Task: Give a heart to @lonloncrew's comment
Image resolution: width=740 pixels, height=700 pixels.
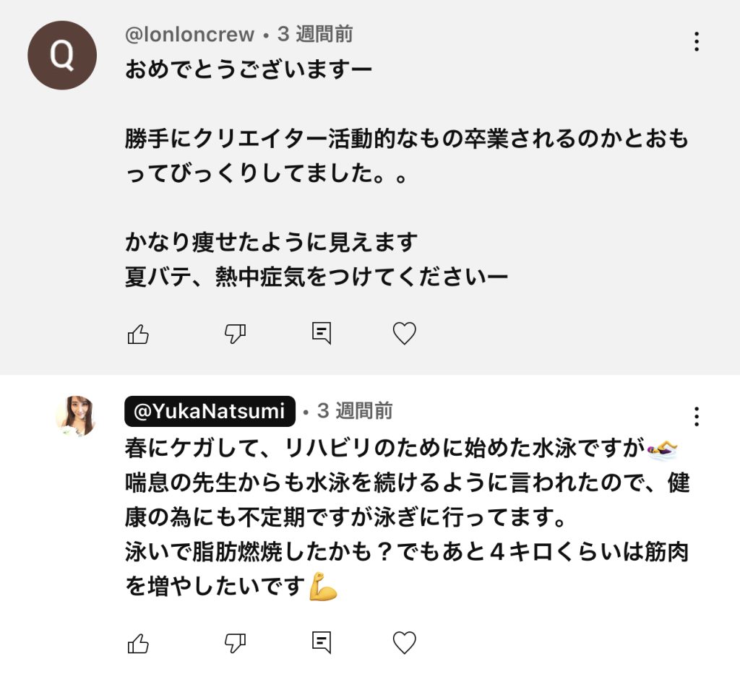Action: [405, 333]
